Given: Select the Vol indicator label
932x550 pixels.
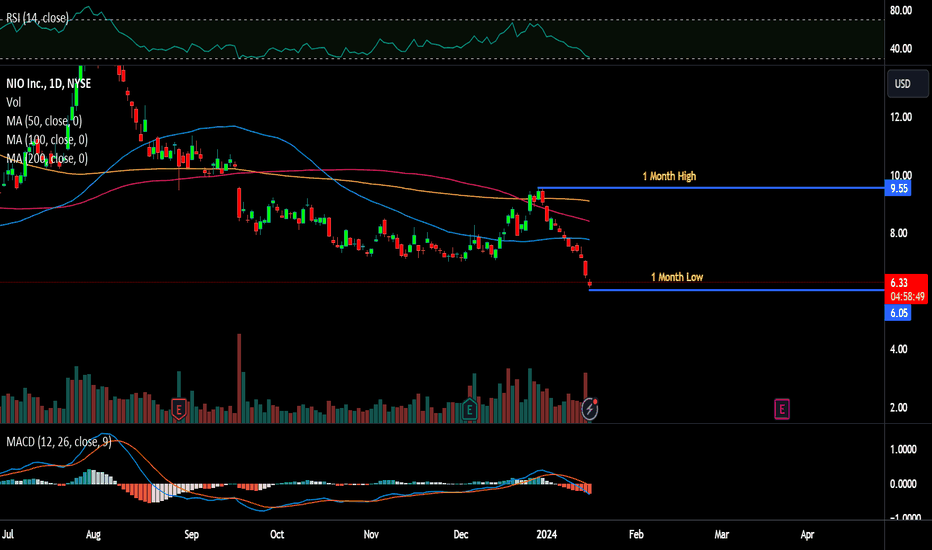Looking at the screenshot, I should click(14, 102).
